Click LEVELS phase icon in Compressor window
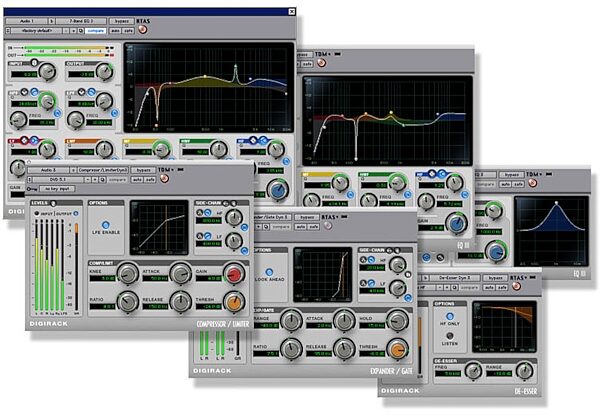Image resolution: width=600 pixels, height=419 pixels. [53, 203]
